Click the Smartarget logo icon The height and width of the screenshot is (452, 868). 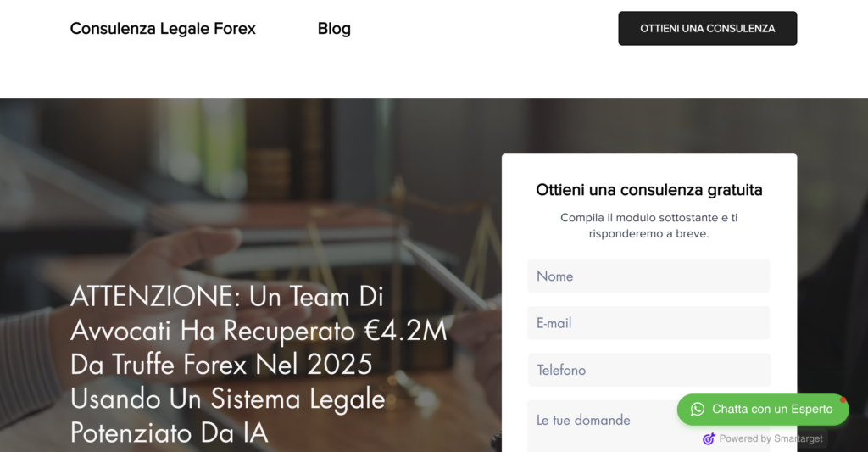click(709, 438)
